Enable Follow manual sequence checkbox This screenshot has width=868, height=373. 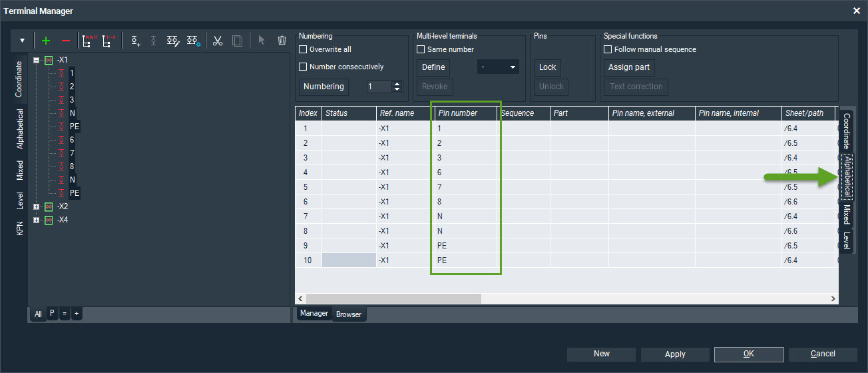click(x=608, y=49)
